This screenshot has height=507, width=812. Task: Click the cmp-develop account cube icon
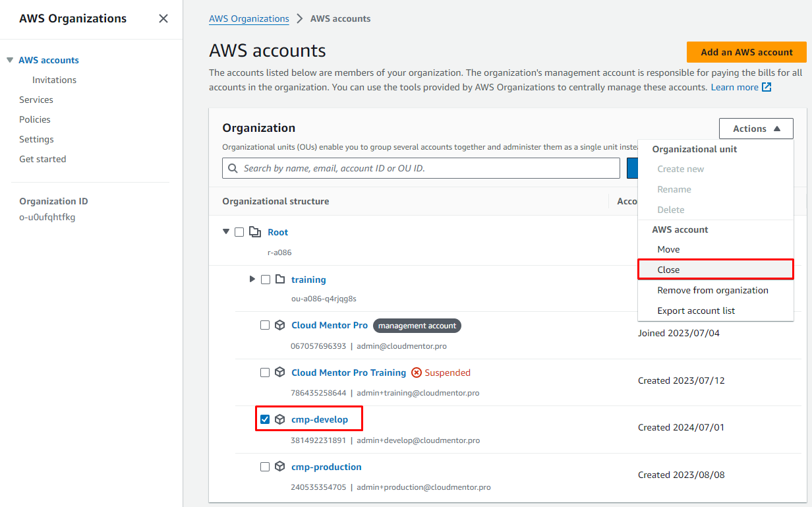pos(279,419)
